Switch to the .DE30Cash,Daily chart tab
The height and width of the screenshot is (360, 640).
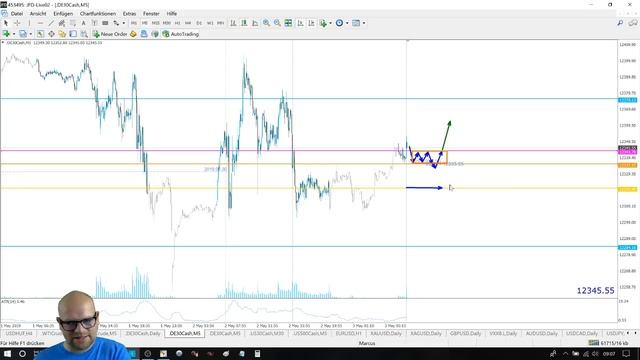143,333
